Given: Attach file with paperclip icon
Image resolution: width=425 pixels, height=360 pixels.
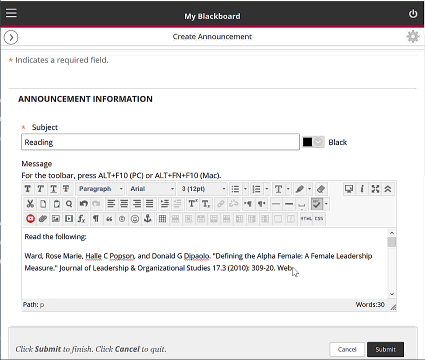Looking at the screenshot, I should tap(43, 219).
